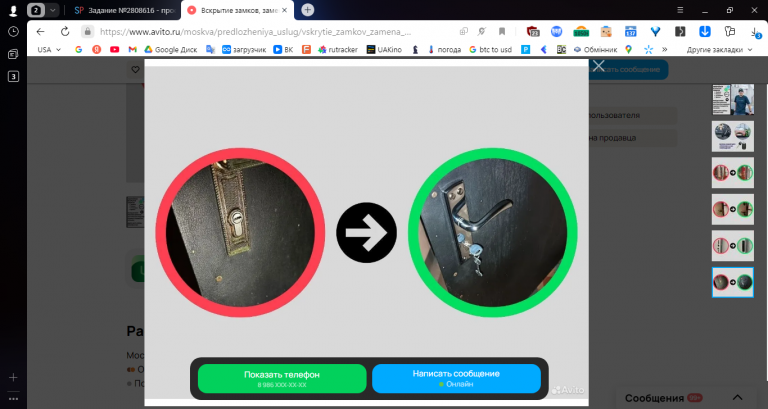Open the browser extensions puzzle icon
Viewport: 768px width, 409px height.
pos(730,31)
